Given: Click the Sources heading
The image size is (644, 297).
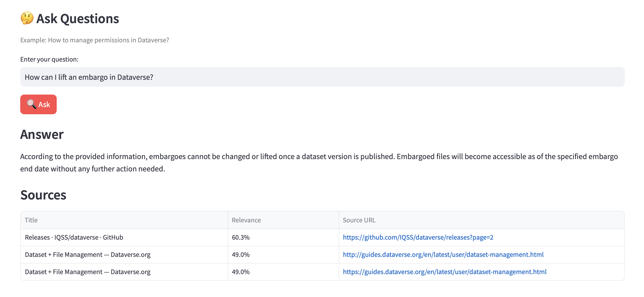Looking at the screenshot, I should click(x=43, y=195).
